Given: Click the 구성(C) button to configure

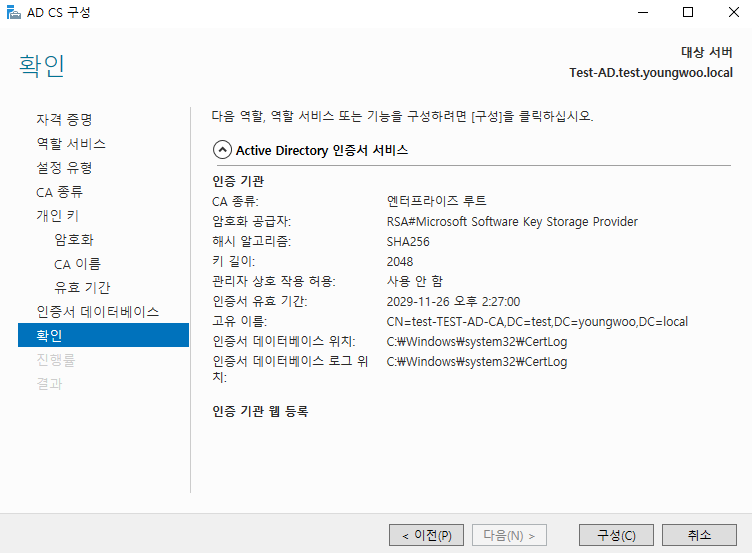Looking at the screenshot, I should (x=616, y=535).
